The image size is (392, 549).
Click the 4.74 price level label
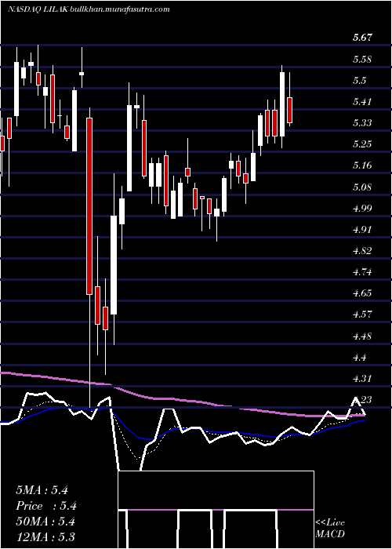[x=363, y=272]
